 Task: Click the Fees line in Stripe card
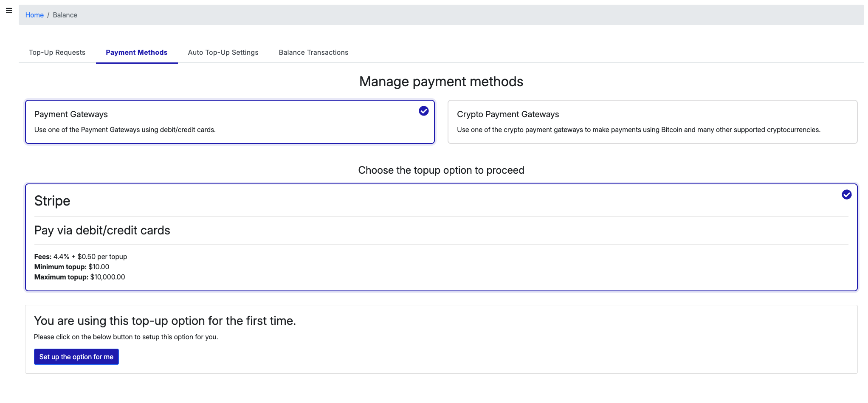[81, 256]
